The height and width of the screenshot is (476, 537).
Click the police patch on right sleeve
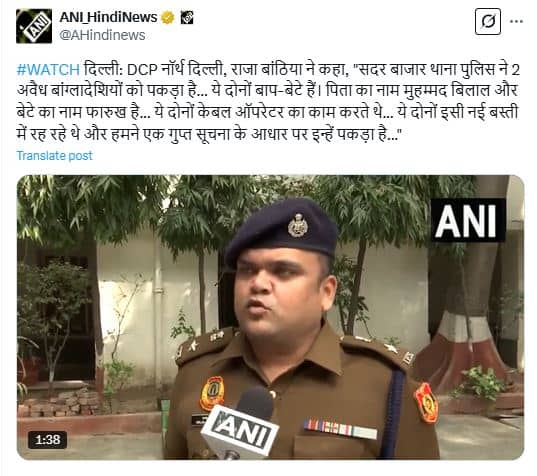(x=426, y=402)
